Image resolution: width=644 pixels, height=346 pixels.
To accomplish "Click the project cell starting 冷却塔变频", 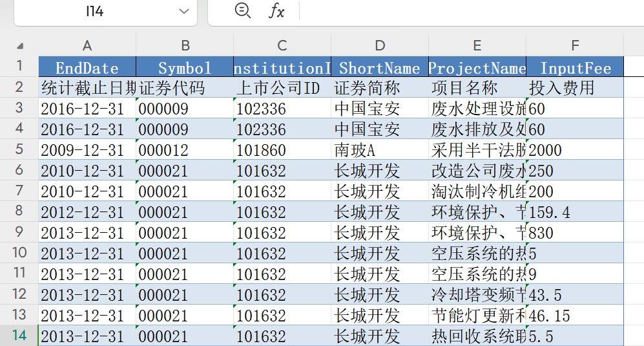I will [477, 294].
